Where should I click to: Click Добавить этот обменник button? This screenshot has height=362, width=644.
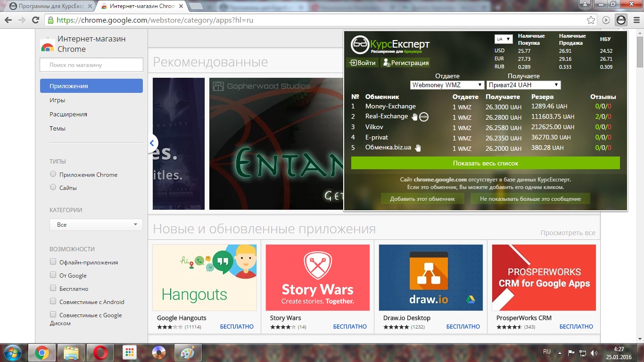[422, 199]
